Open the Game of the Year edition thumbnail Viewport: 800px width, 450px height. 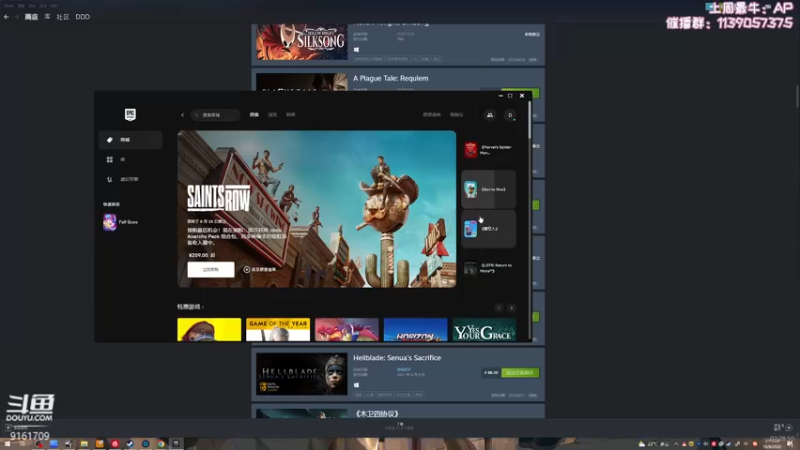point(278,330)
